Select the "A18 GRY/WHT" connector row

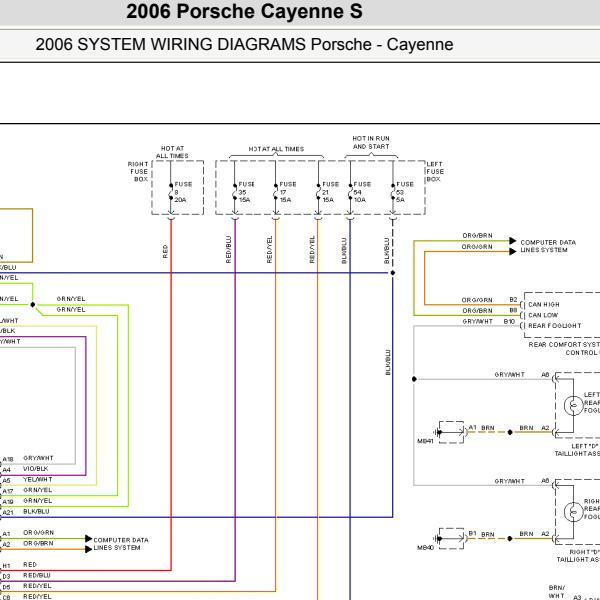click(x=28, y=458)
